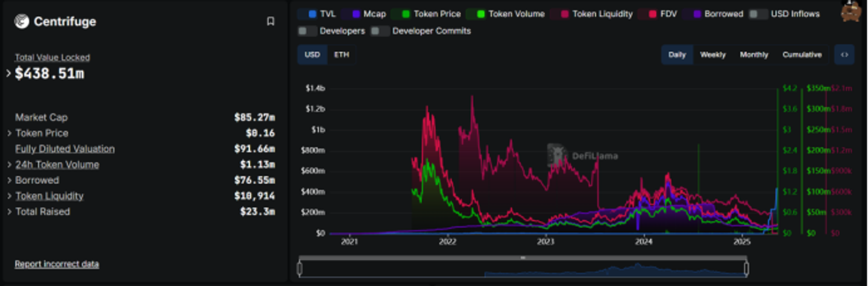Expand the Total Raised row
Viewport: 868px width, 286px height.
click(x=9, y=212)
